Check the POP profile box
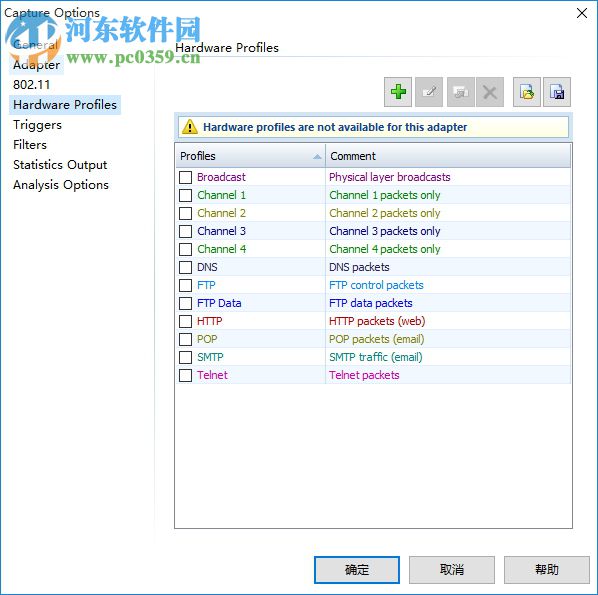The width and height of the screenshot is (598, 595). pyautogui.click(x=186, y=339)
